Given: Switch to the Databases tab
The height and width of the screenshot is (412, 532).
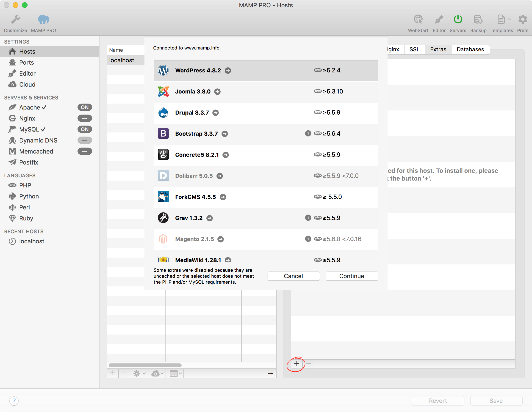Looking at the screenshot, I should [x=470, y=49].
